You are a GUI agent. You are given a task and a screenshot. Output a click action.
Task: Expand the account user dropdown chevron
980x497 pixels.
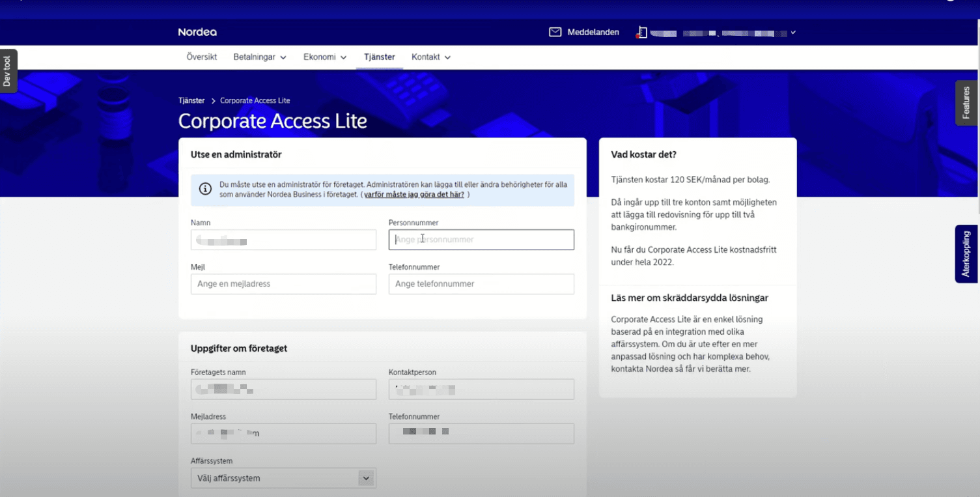click(x=793, y=33)
